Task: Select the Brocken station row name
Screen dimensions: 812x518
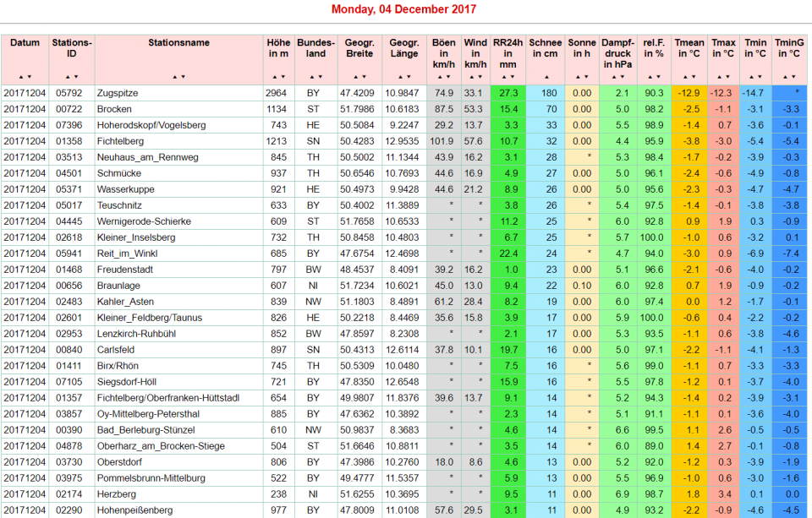Action: [114, 109]
